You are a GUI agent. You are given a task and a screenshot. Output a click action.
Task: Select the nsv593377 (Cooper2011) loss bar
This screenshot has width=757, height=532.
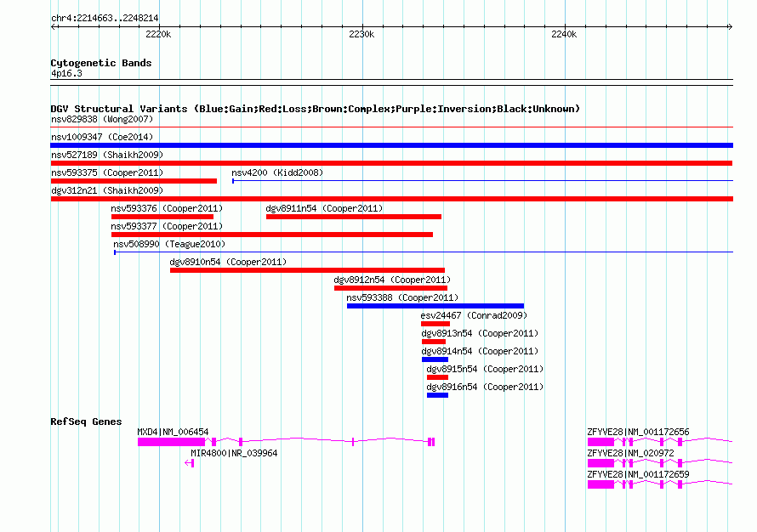(272, 235)
